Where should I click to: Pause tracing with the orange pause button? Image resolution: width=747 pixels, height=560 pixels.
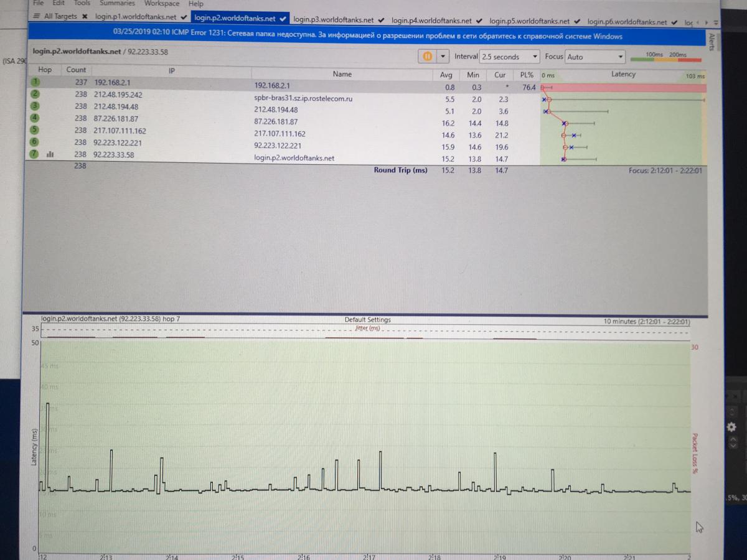(x=428, y=56)
